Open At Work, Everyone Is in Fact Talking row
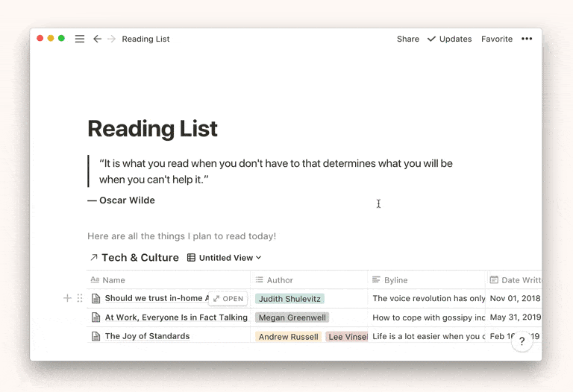The image size is (573, 392). pyautogui.click(x=176, y=317)
